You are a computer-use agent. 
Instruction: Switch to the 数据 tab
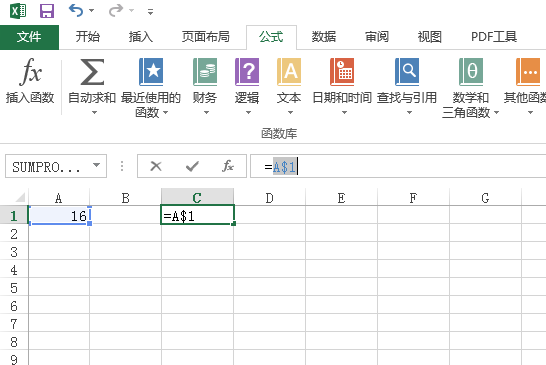pyautogui.click(x=324, y=37)
